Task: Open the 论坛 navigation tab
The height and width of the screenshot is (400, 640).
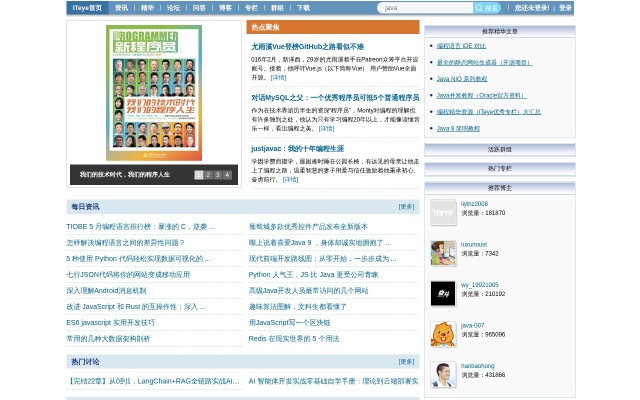Action: tap(173, 8)
